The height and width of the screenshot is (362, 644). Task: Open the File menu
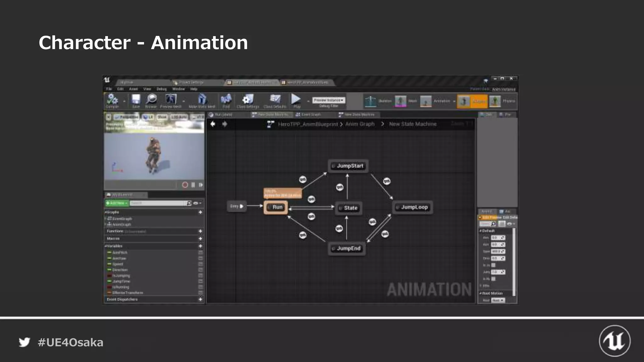point(109,89)
